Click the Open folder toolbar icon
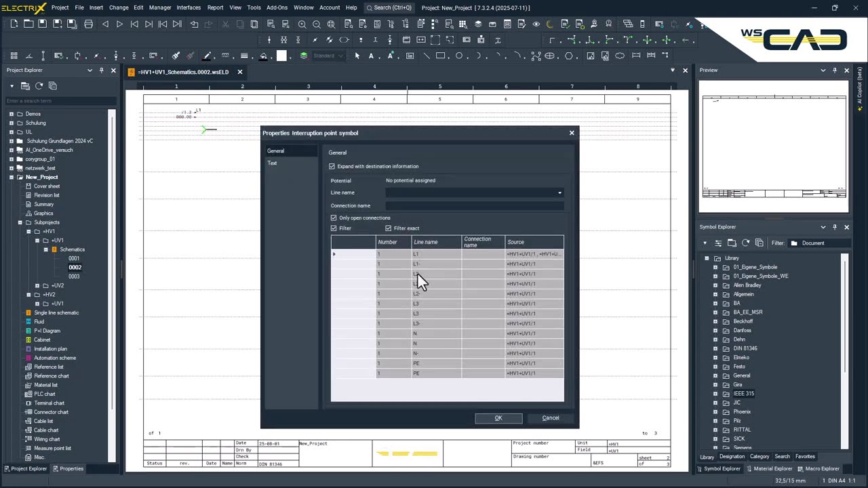This screenshot has height=488, width=868. click(28, 24)
